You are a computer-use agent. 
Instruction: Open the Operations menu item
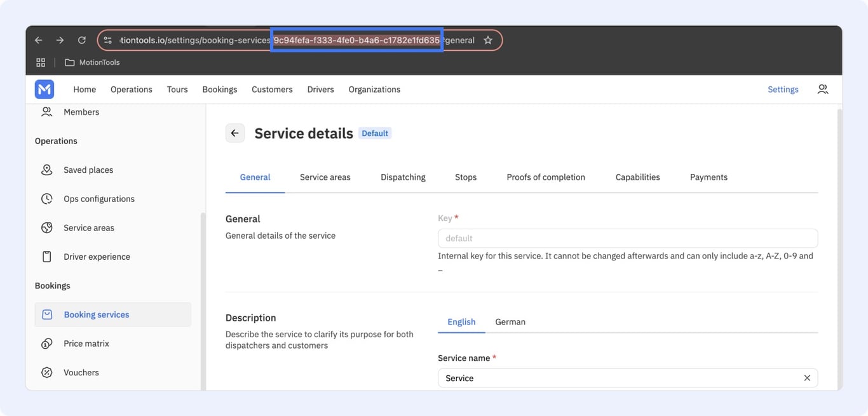click(x=132, y=90)
